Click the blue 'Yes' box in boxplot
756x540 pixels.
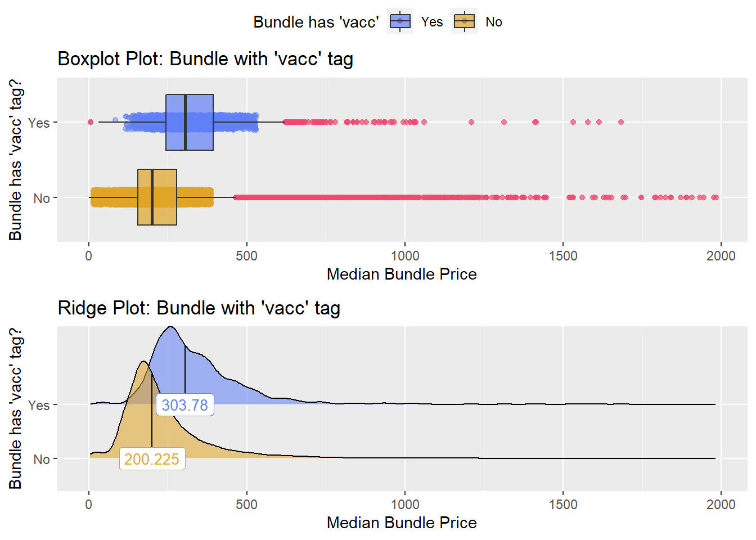[x=190, y=122]
